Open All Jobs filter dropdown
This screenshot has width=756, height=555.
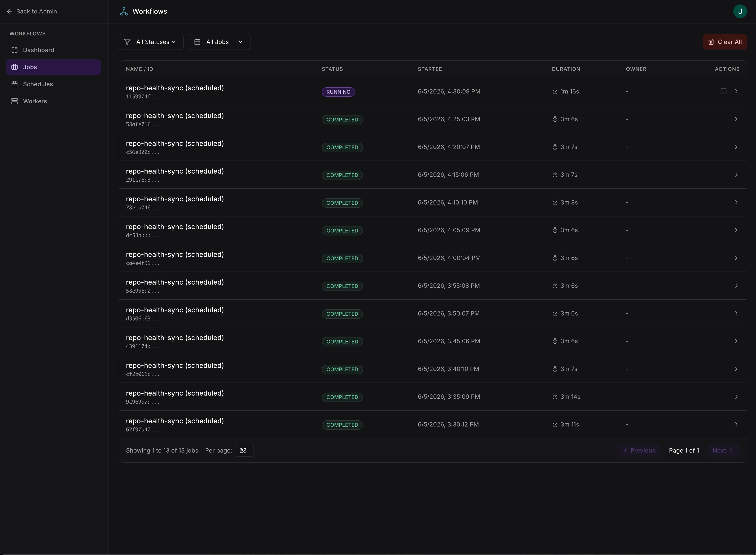(x=220, y=42)
